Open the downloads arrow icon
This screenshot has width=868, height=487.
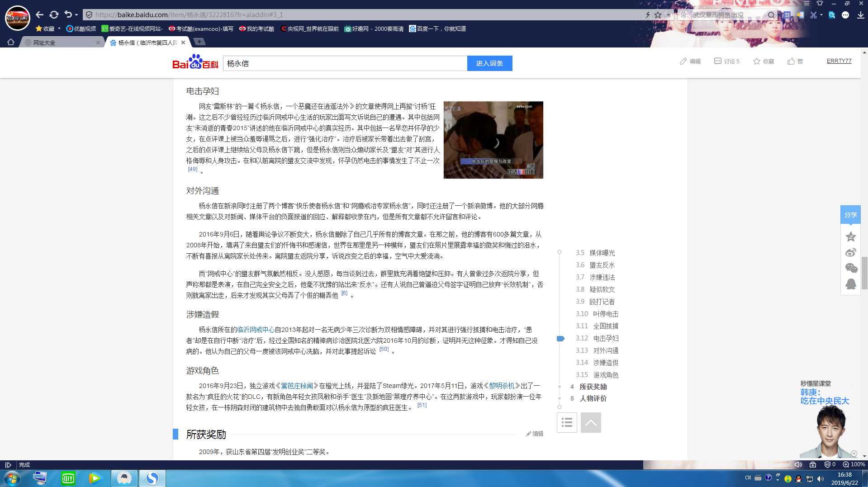click(860, 15)
